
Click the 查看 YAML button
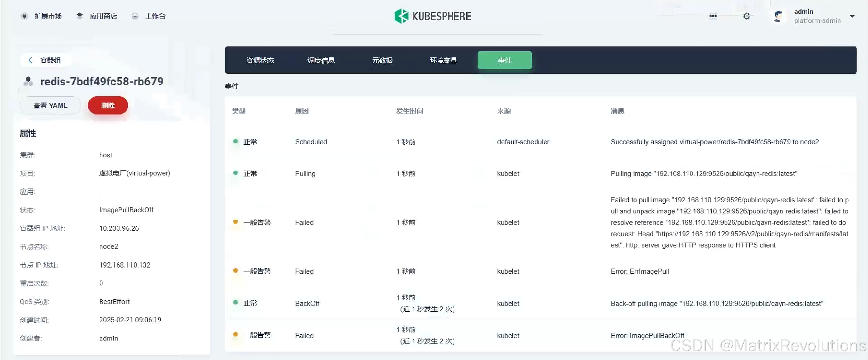(51, 106)
